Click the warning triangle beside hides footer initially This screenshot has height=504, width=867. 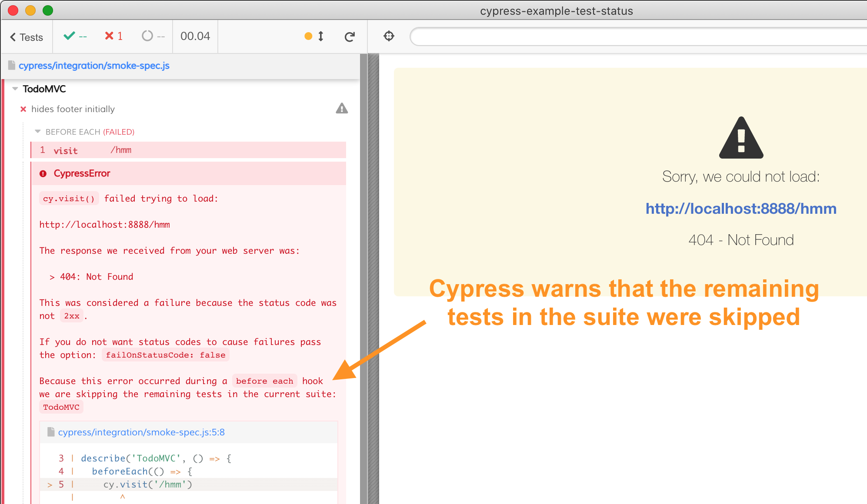342,109
